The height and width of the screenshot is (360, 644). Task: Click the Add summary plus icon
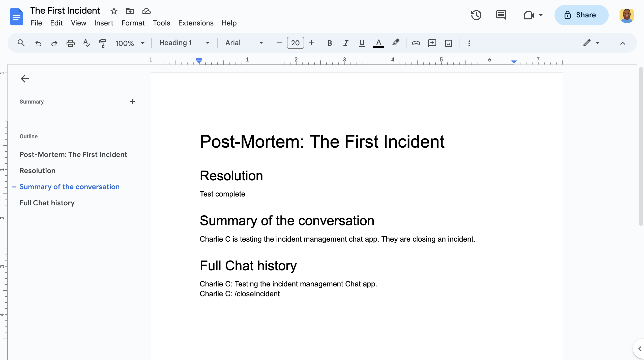click(x=132, y=101)
